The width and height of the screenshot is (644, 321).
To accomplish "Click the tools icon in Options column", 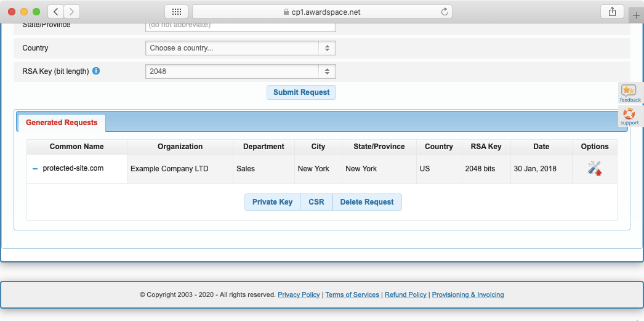I will click(595, 168).
